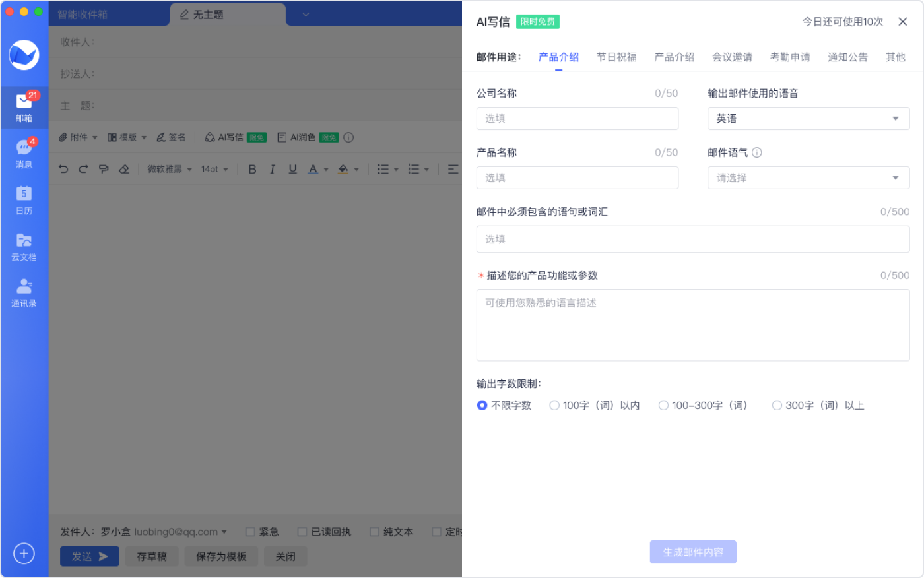Toggle underline formatting icon

tap(292, 169)
